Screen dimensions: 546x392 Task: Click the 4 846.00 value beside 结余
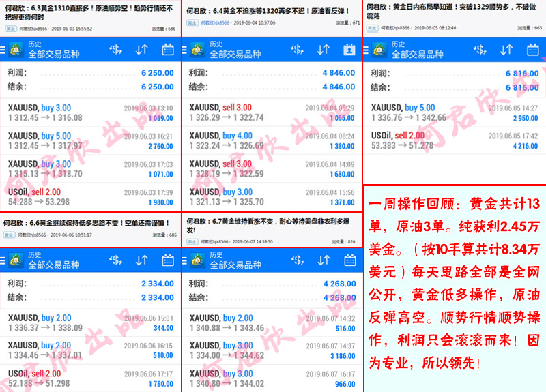339,87
